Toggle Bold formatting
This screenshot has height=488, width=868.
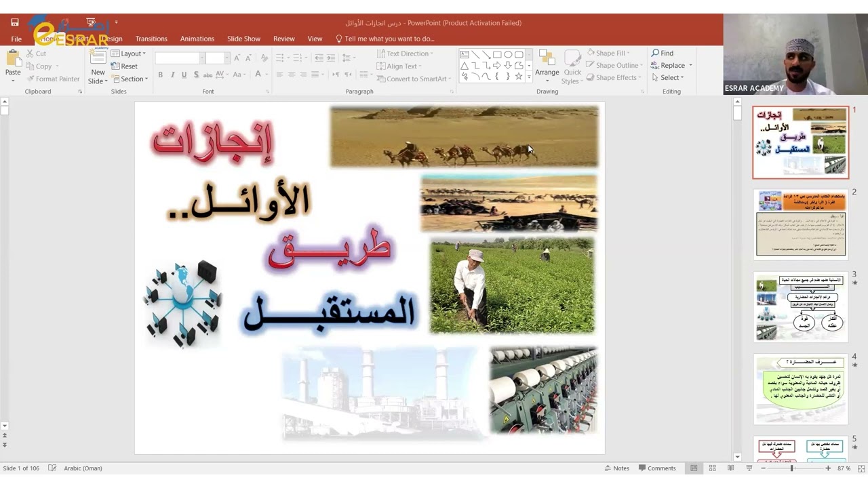click(160, 75)
